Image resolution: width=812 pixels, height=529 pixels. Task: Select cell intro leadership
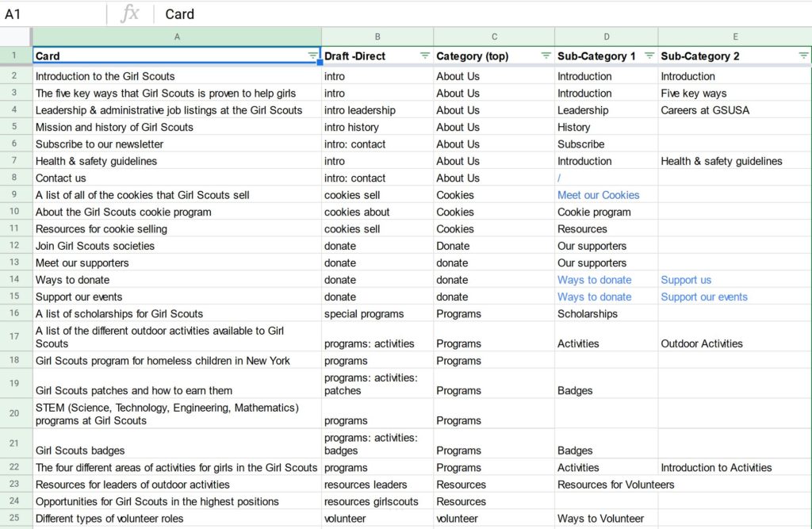377,110
